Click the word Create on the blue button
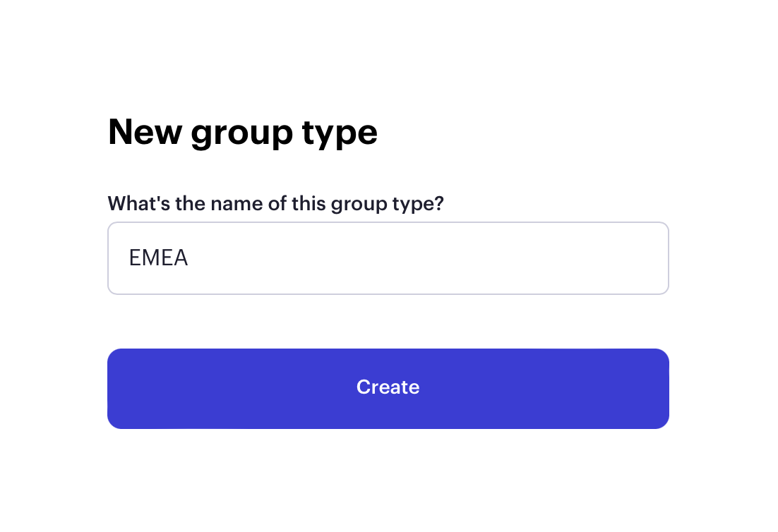This screenshot has width=778, height=532. coord(388,387)
